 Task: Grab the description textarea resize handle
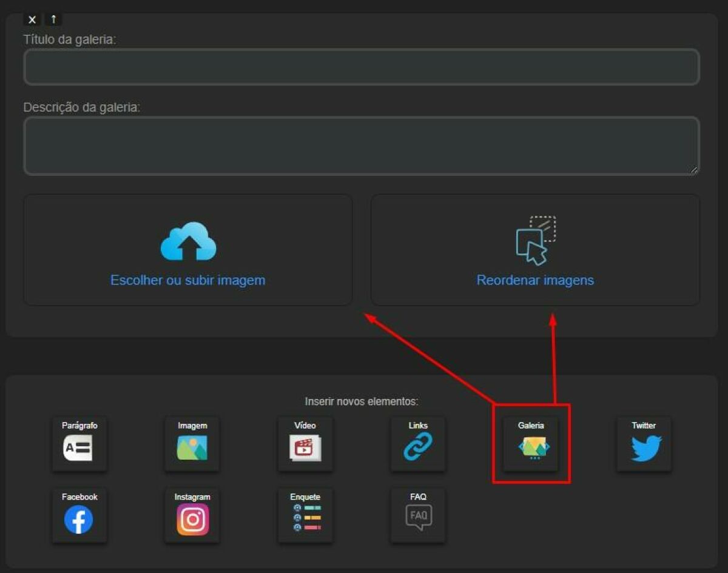(694, 170)
